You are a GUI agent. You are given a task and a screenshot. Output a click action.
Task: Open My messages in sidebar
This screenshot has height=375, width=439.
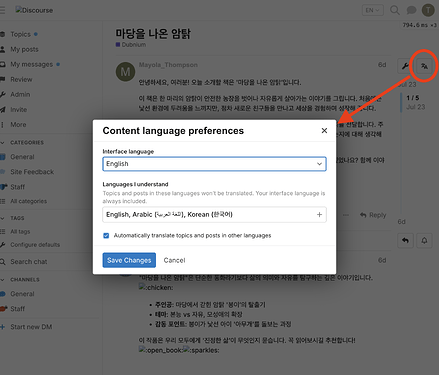(x=31, y=64)
